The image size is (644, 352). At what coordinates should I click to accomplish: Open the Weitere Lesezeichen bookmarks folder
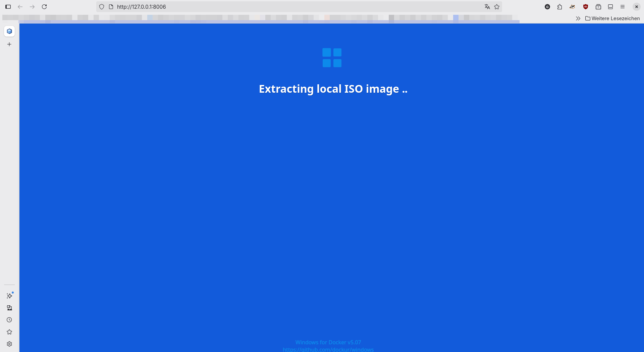pyautogui.click(x=612, y=18)
